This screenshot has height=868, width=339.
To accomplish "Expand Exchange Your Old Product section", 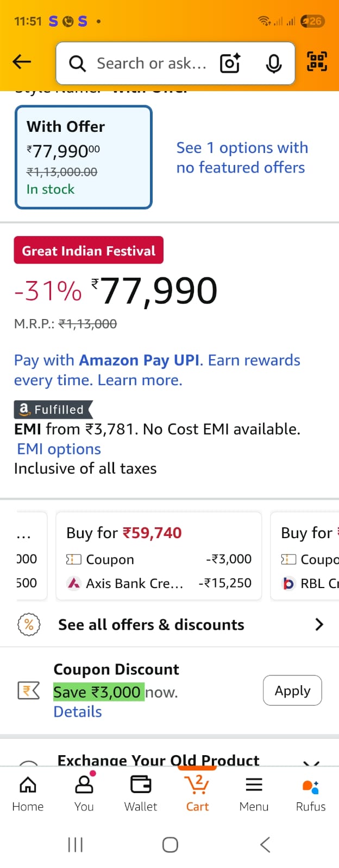I will [x=311, y=762].
